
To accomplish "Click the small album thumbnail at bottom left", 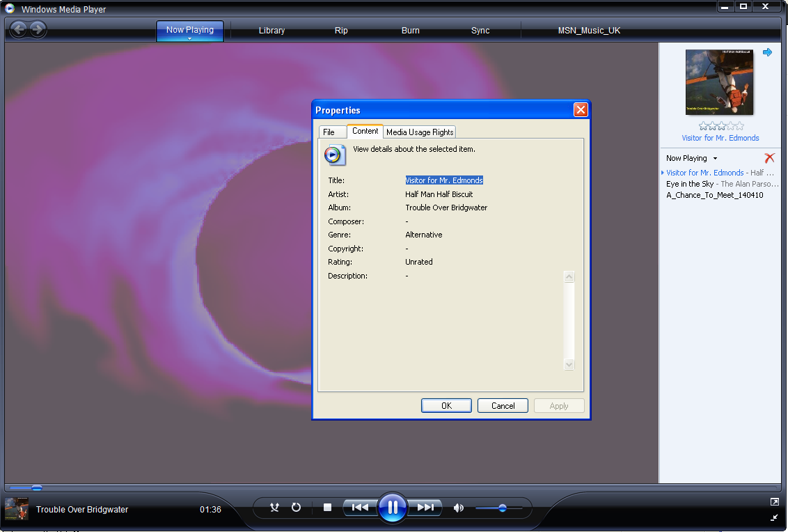I will (17, 508).
